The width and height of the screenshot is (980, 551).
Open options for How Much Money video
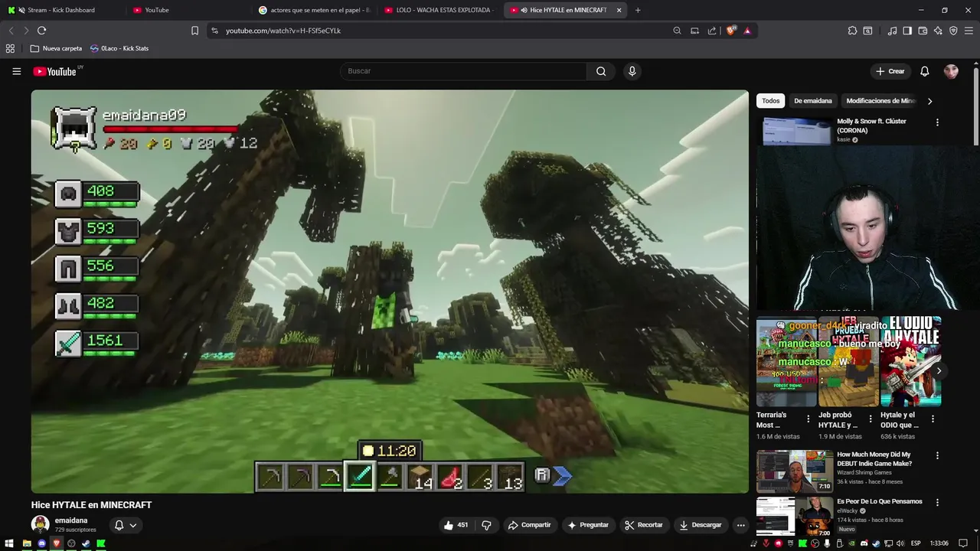point(937,455)
